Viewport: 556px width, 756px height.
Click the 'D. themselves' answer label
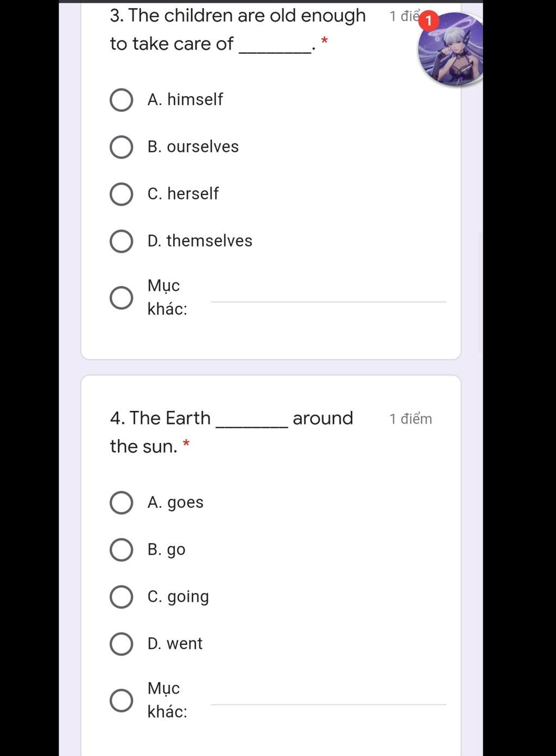[200, 240]
